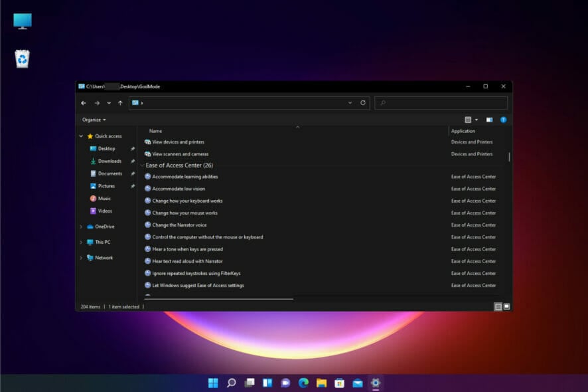Open the Recycle Bin desktop icon

click(22, 59)
